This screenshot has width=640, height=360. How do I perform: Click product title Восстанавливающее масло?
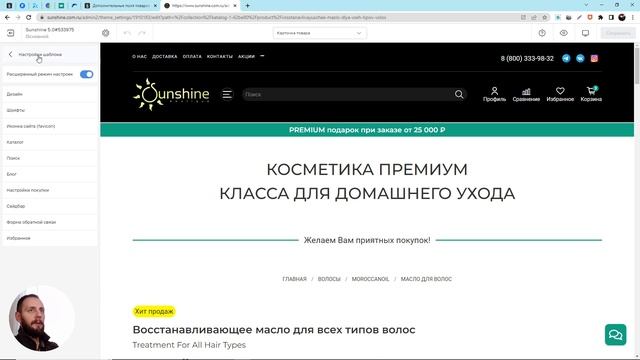[274, 330]
